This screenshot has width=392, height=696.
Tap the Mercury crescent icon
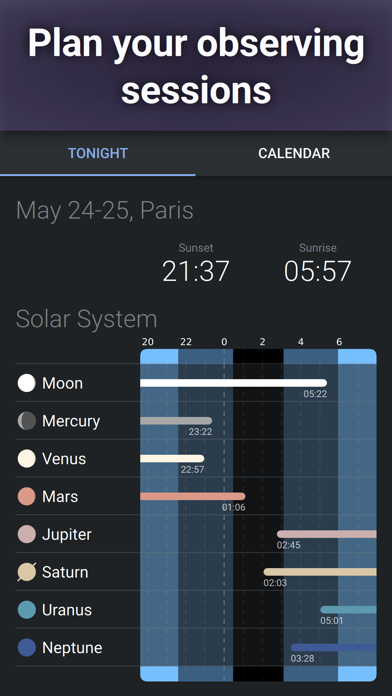27,420
